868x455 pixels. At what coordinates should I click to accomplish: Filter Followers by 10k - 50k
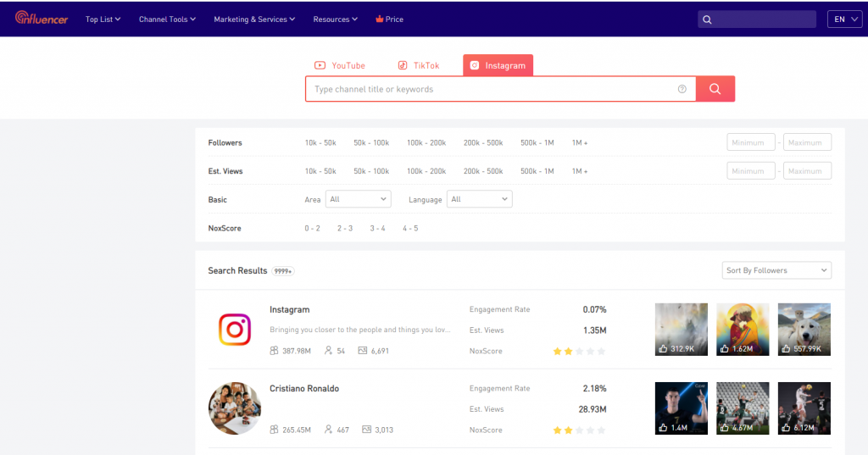click(x=320, y=143)
